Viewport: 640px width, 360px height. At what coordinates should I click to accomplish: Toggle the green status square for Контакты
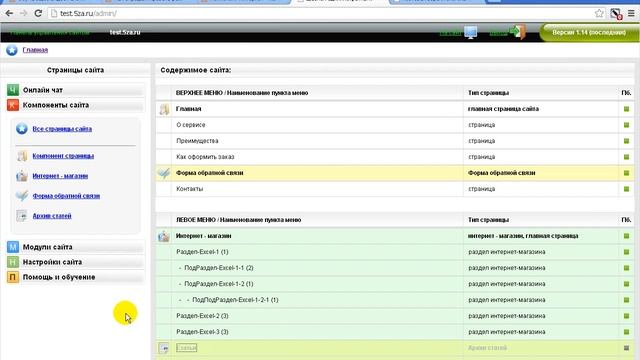(x=627, y=189)
